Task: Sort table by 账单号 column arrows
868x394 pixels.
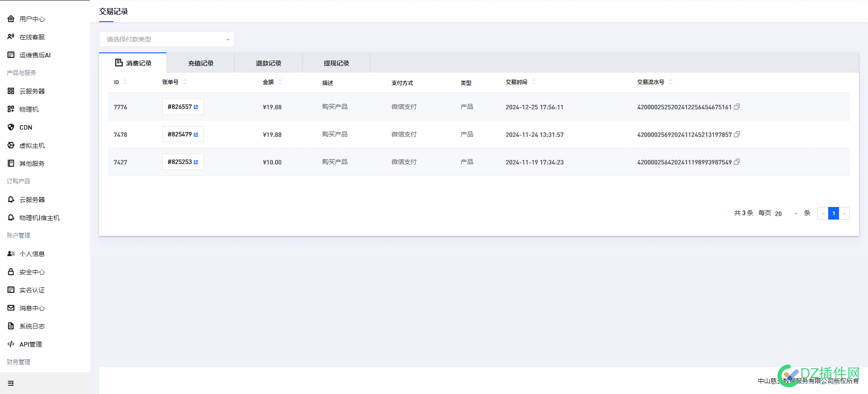Action: coord(185,82)
